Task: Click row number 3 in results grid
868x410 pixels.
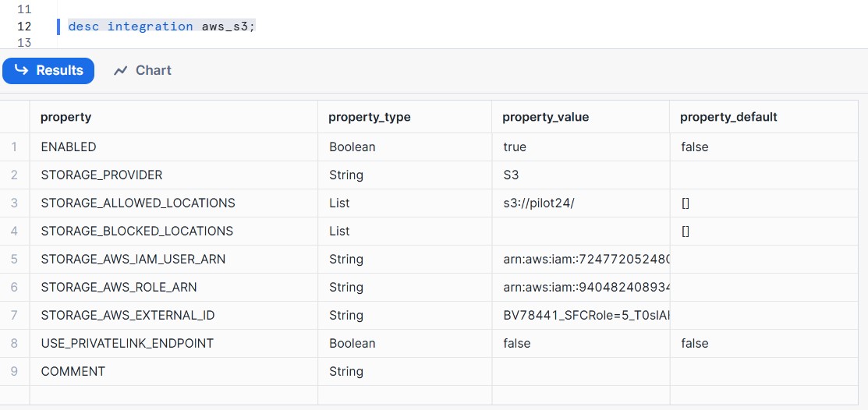Action: coord(14,203)
